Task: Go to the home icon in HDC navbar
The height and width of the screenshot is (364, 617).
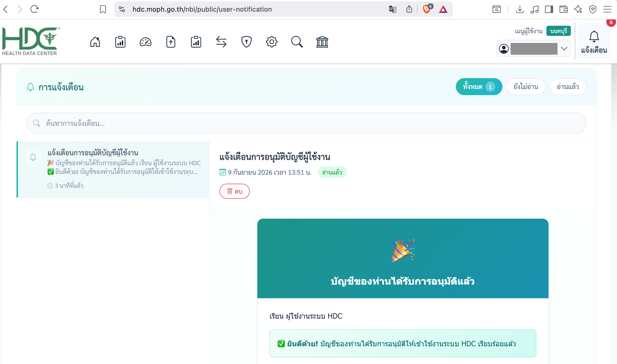Action: (x=95, y=42)
